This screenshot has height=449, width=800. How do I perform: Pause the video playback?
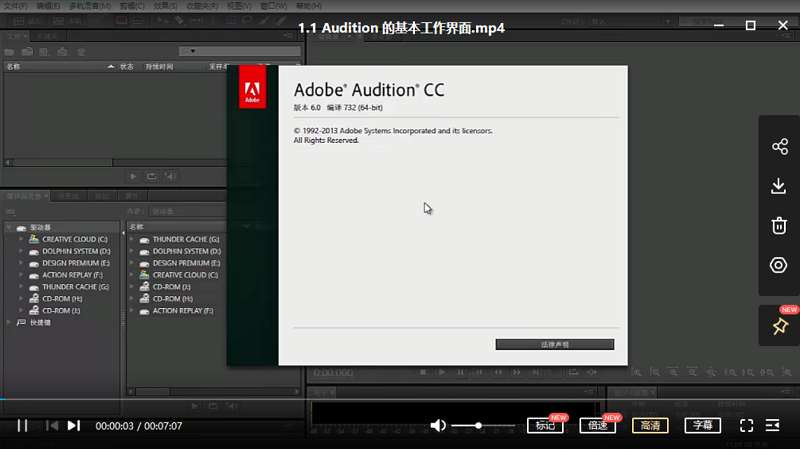coord(22,425)
